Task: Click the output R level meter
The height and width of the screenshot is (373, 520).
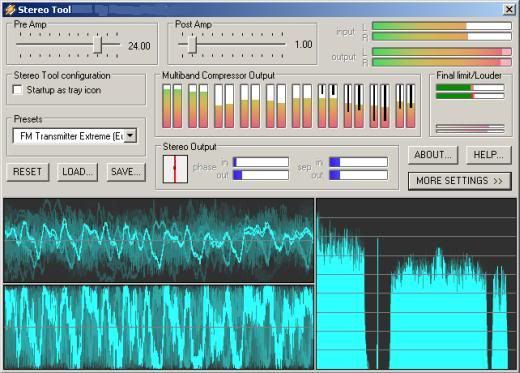Action: pos(442,62)
